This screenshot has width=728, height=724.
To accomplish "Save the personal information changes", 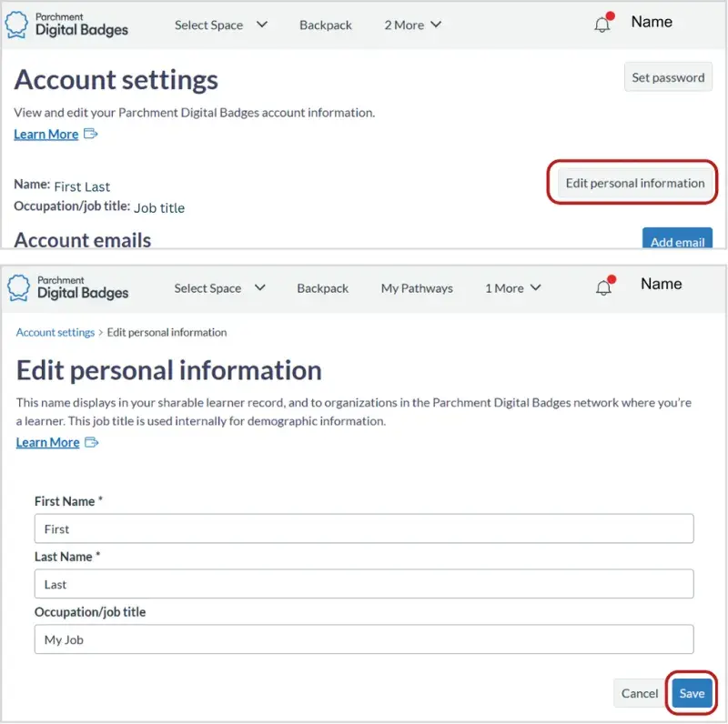I will 692,692.
